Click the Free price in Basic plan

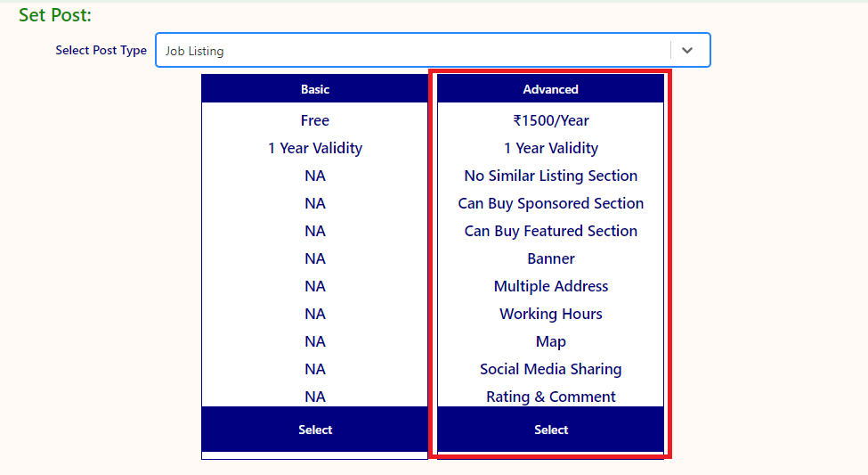tap(315, 120)
